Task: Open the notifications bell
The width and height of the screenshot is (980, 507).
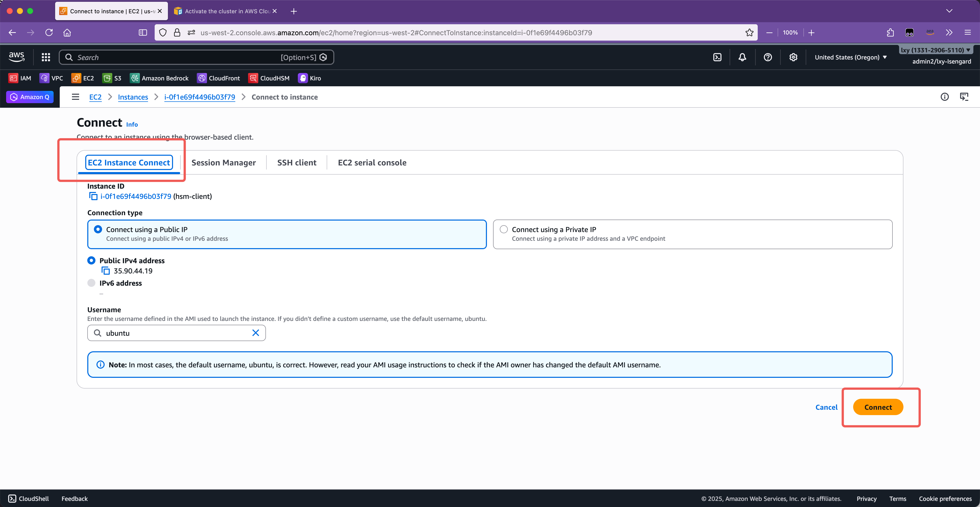Action: pos(742,57)
